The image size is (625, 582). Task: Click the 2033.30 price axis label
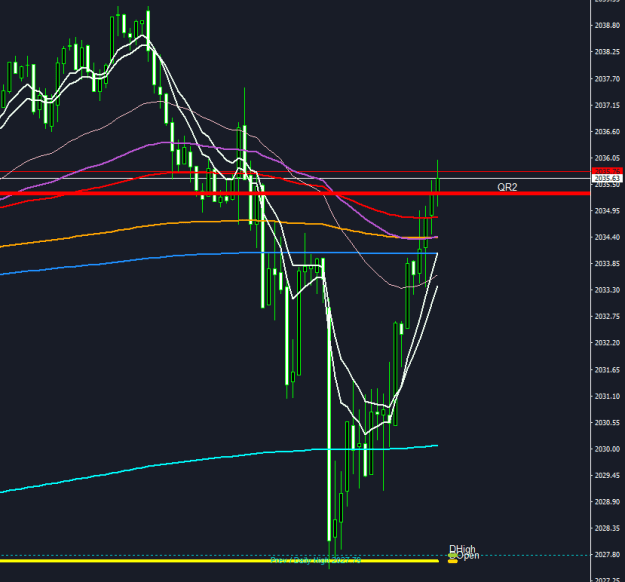(x=607, y=290)
